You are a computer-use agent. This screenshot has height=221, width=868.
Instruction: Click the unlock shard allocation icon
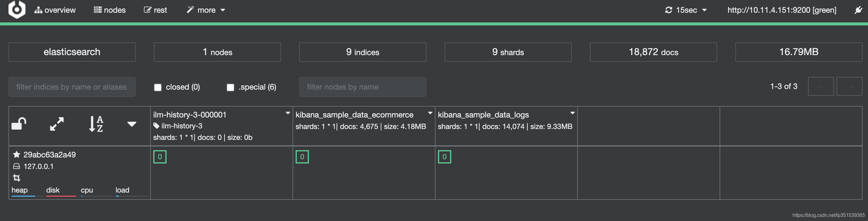(19, 124)
